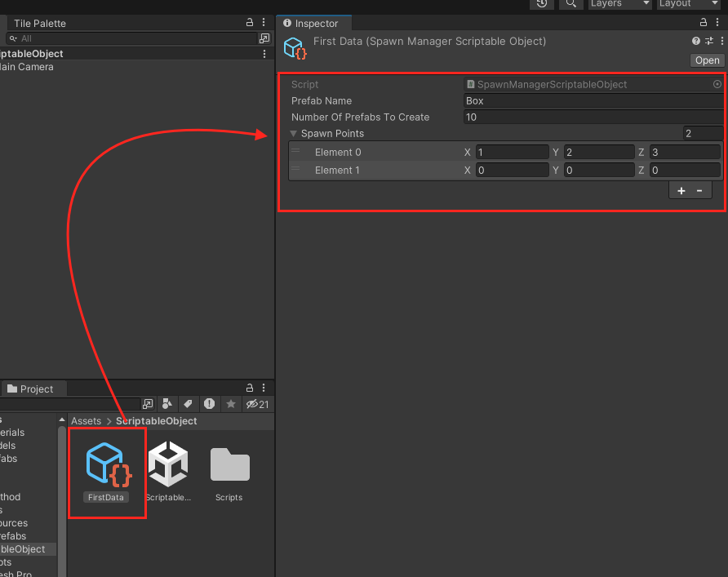
Task: Select Main Camera in the hierarchy
Action: pos(26,67)
